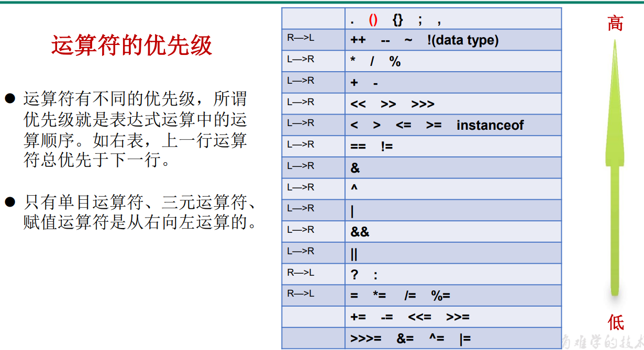644x350 pixels.
Task: Click the >>>= operator in the last row
Action: tap(366, 338)
